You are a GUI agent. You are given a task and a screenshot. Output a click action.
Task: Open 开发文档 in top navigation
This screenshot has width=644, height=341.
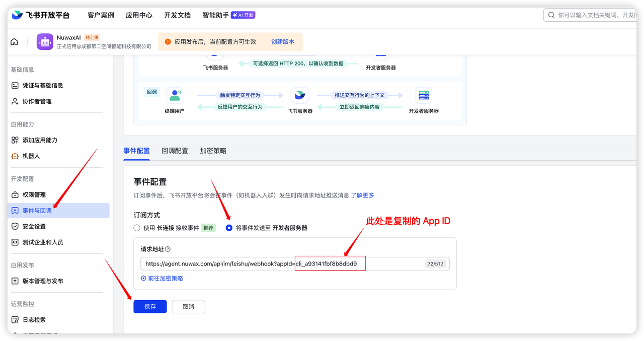[x=177, y=15]
